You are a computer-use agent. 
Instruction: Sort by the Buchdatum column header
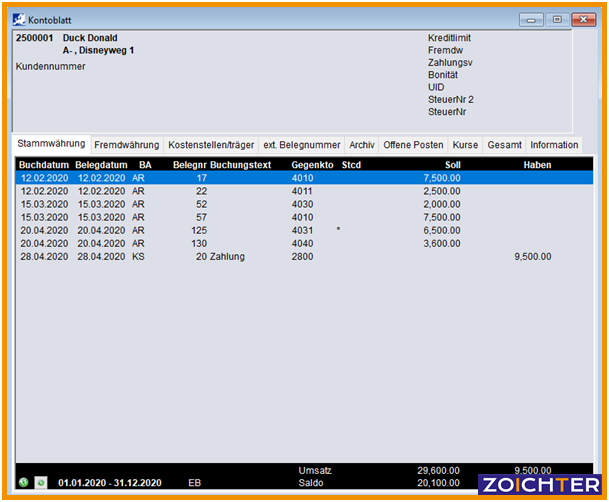click(43, 164)
